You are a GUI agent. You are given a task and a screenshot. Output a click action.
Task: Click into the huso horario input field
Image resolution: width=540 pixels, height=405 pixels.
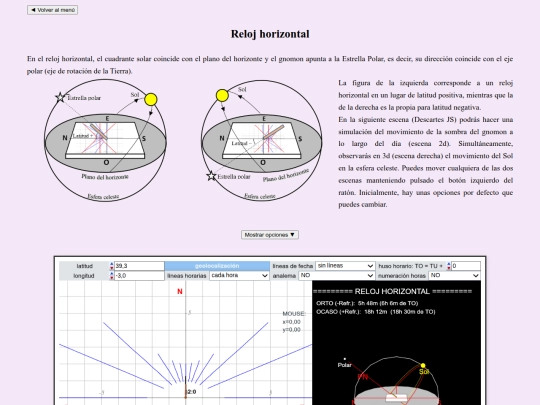[466, 266]
